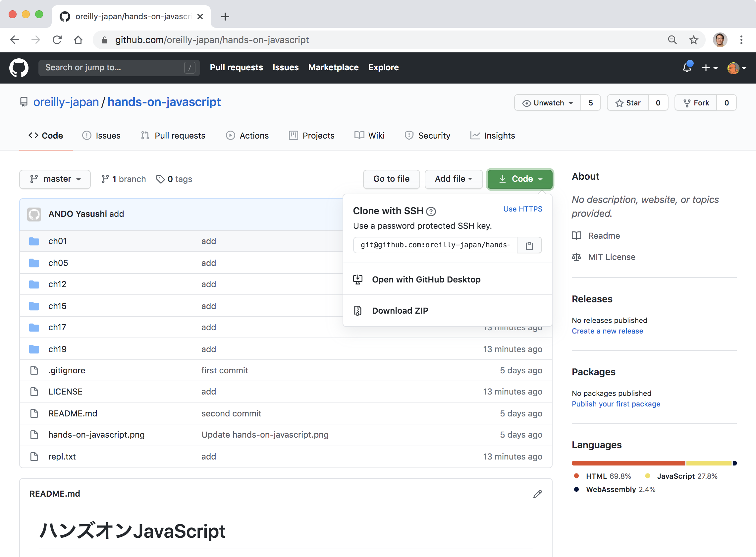Click the Go to file button
The height and width of the screenshot is (557, 756).
tap(391, 179)
